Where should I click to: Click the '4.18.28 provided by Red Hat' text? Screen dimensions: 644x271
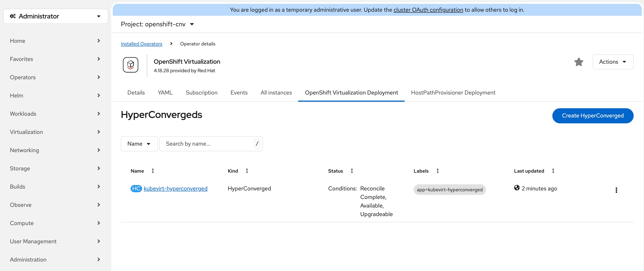(x=184, y=71)
